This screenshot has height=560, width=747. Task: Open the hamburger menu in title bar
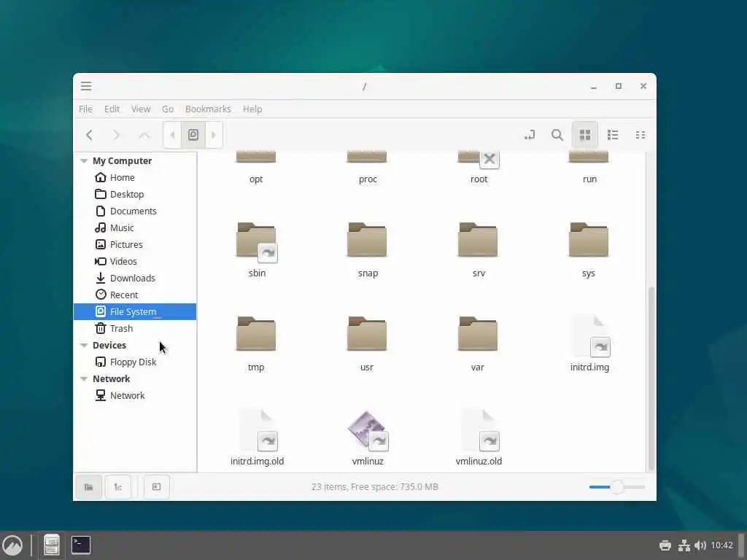tap(86, 86)
